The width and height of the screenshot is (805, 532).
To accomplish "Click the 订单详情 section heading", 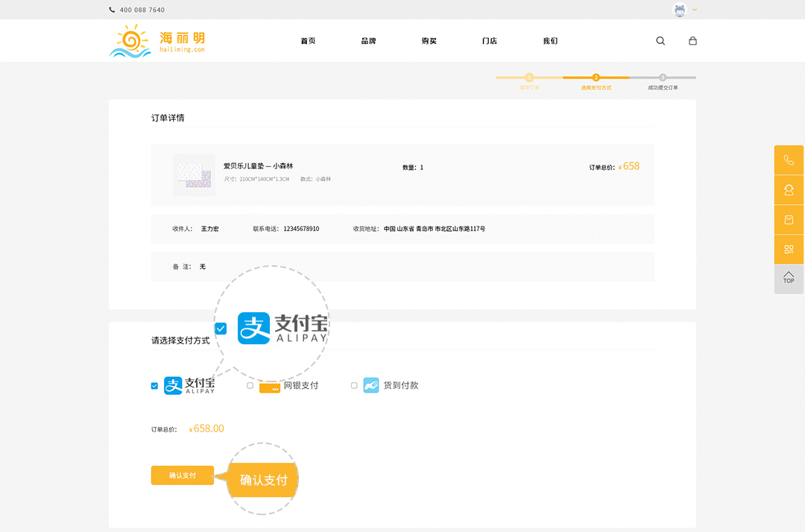I will tap(168, 118).
